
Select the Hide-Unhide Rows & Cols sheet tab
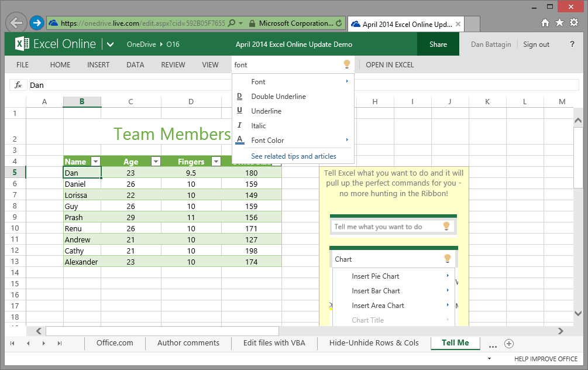374,343
